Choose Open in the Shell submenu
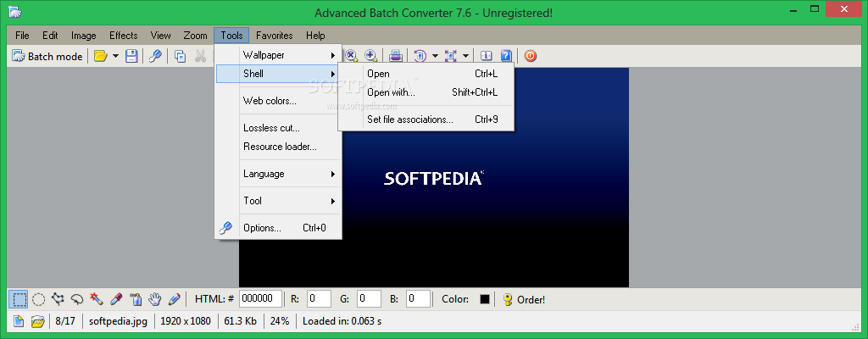Image resolution: width=868 pixels, height=339 pixels. tap(426, 74)
